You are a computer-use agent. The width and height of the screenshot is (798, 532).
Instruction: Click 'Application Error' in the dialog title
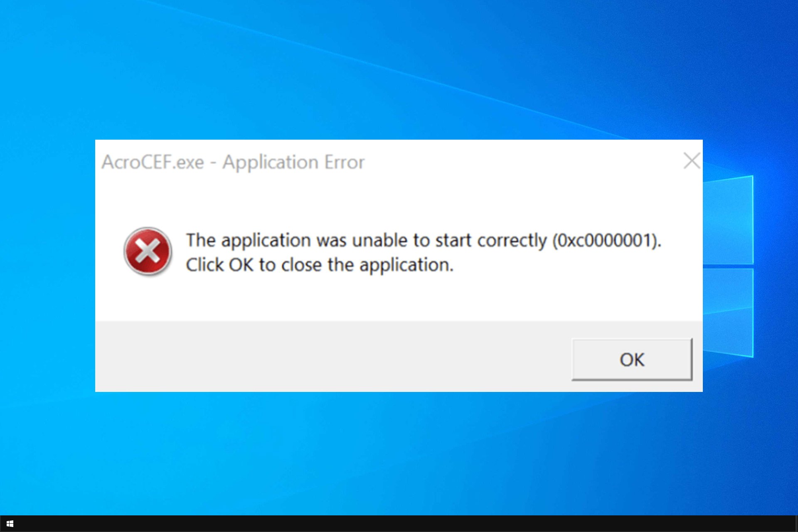[x=293, y=162]
